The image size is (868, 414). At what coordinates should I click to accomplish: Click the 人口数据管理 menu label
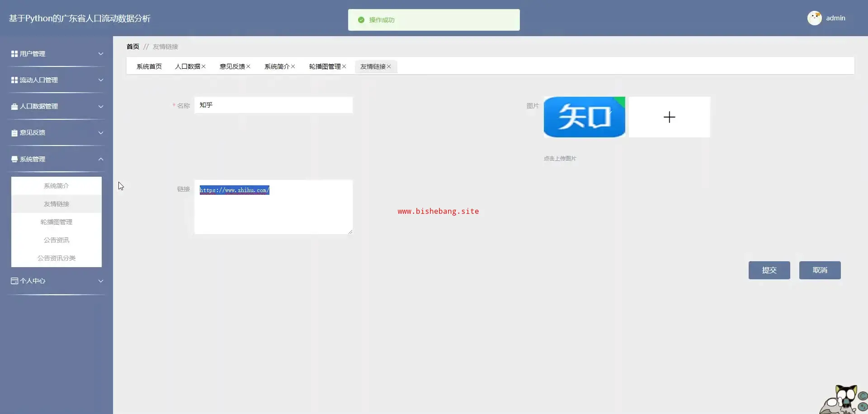39,107
